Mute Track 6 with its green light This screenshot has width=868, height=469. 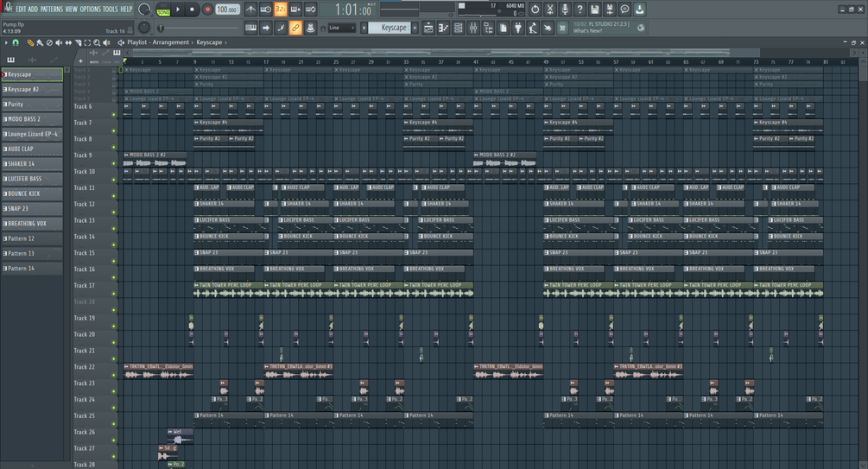[113, 115]
